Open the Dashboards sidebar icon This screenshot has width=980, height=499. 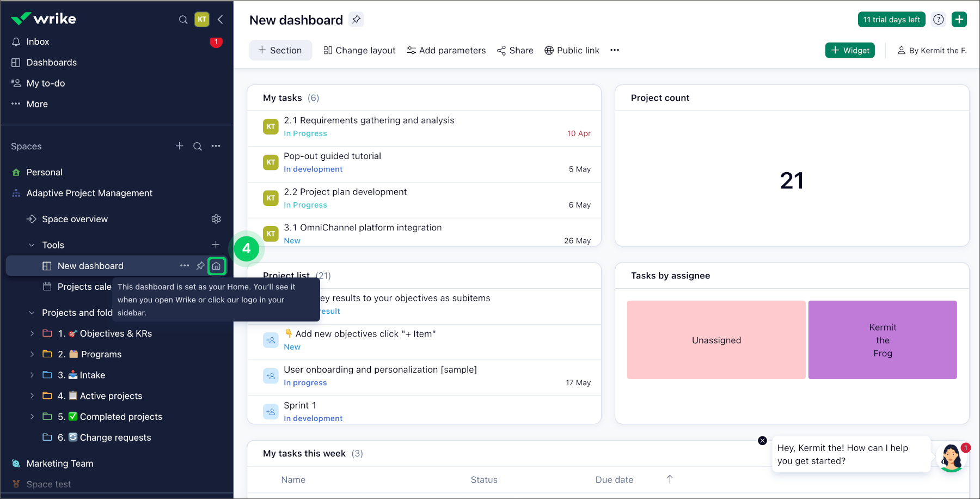(x=16, y=62)
